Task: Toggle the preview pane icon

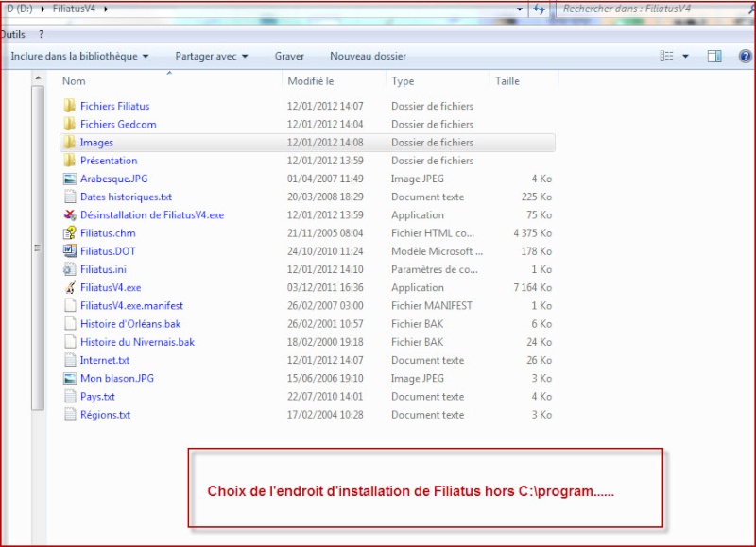Action: 714,57
